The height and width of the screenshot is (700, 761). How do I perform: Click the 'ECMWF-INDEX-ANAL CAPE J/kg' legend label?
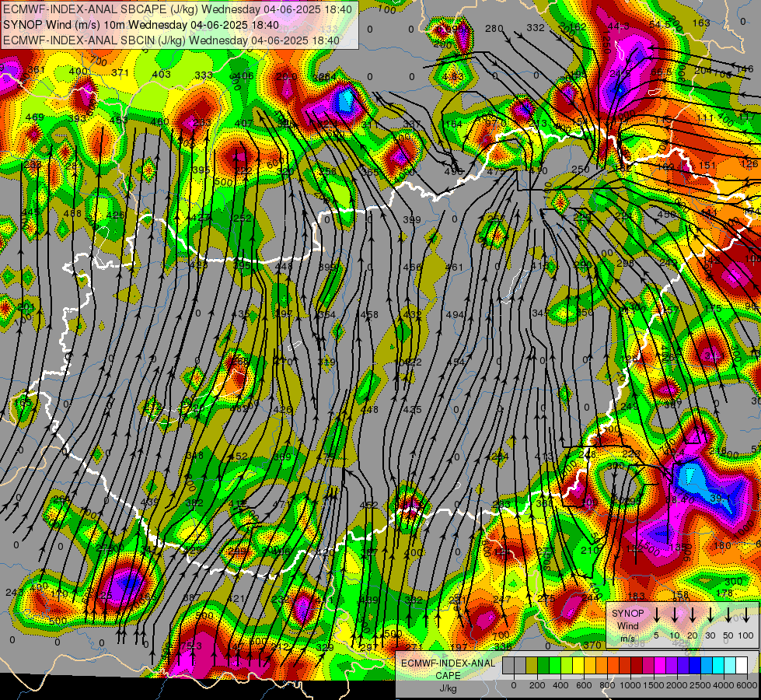(448, 676)
